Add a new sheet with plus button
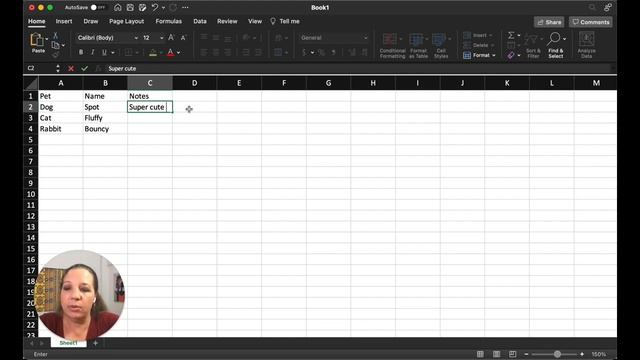 pyautogui.click(x=95, y=343)
